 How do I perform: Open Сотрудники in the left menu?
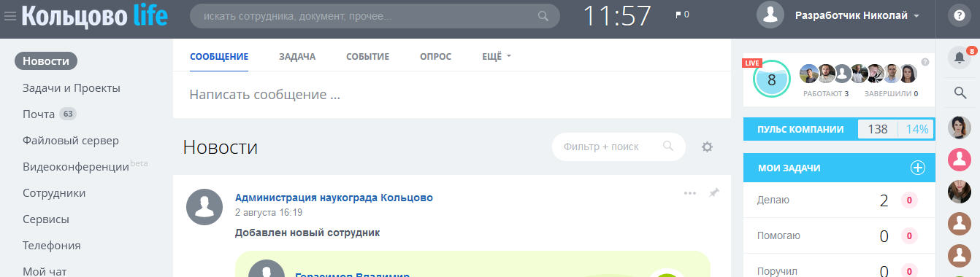click(x=54, y=192)
